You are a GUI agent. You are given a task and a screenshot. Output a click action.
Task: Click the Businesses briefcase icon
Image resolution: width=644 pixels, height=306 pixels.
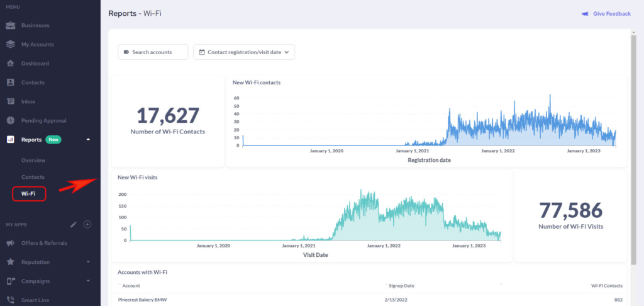(10, 26)
